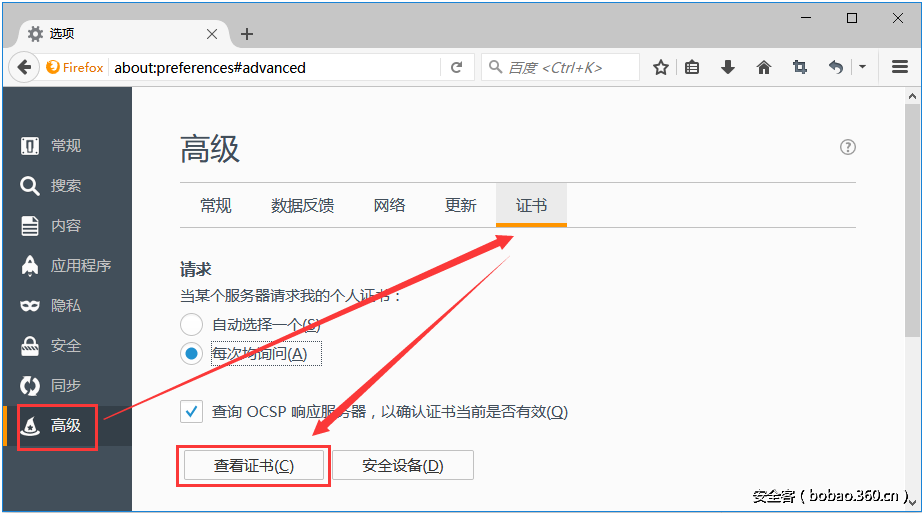The image size is (923, 514).
Task: Toggle the 查询 OCSP 响应服务器 checkbox
Action: 191,412
